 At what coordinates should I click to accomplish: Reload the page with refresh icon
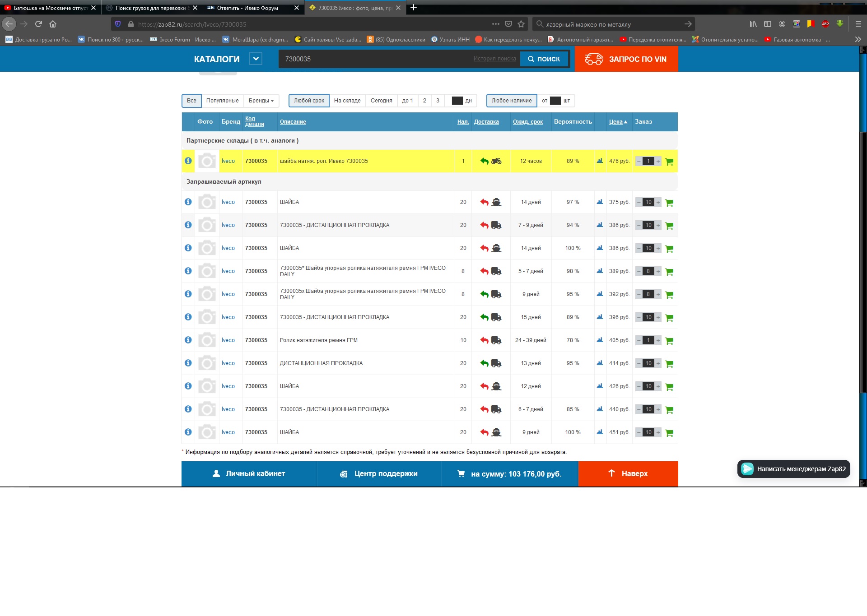click(x=38, y=24)
